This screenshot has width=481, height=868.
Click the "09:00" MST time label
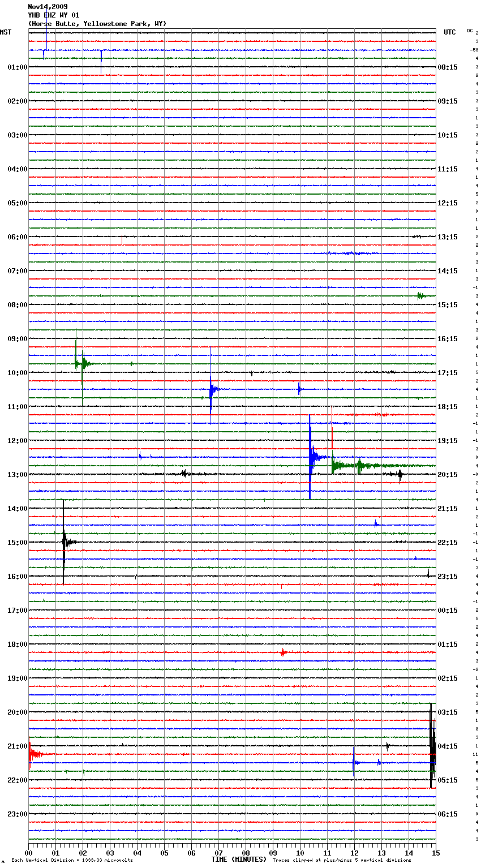(x=17, y=339)
